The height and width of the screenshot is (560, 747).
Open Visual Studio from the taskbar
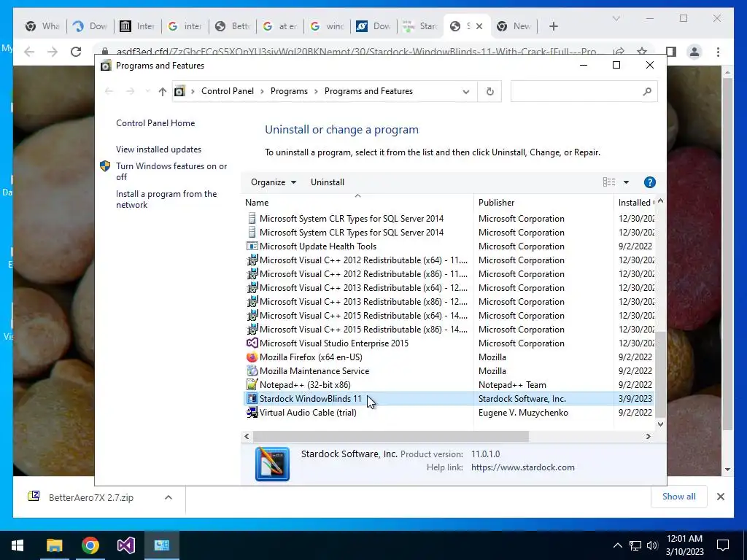126,545
